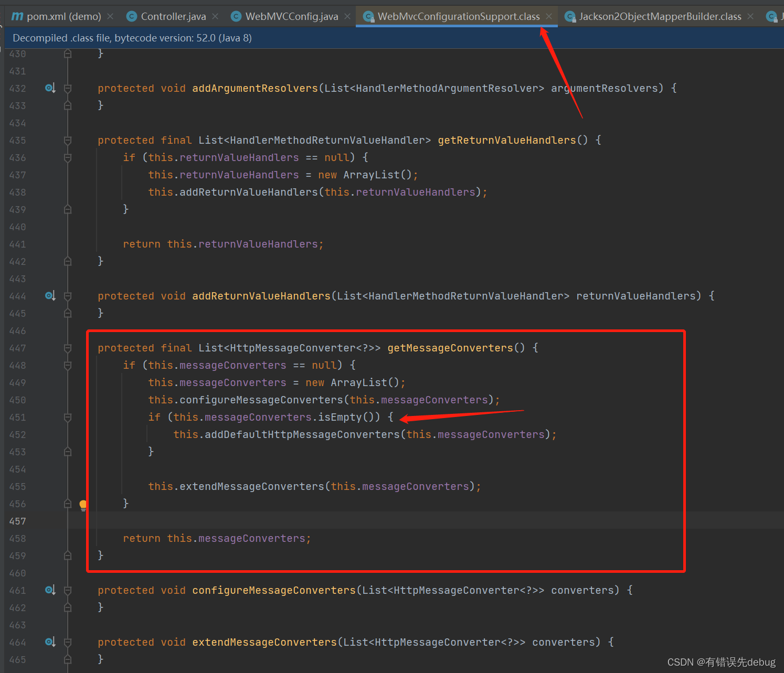Click the fold end marker at line 459
Viewport: 784px width, 673px height.
pos(68,556)
